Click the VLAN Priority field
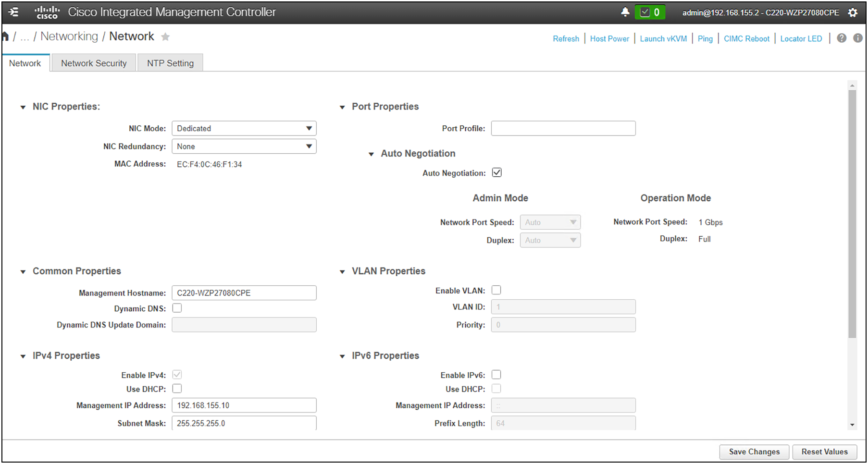The width and height of the screenshot is (868, 464). pos(563,325)
